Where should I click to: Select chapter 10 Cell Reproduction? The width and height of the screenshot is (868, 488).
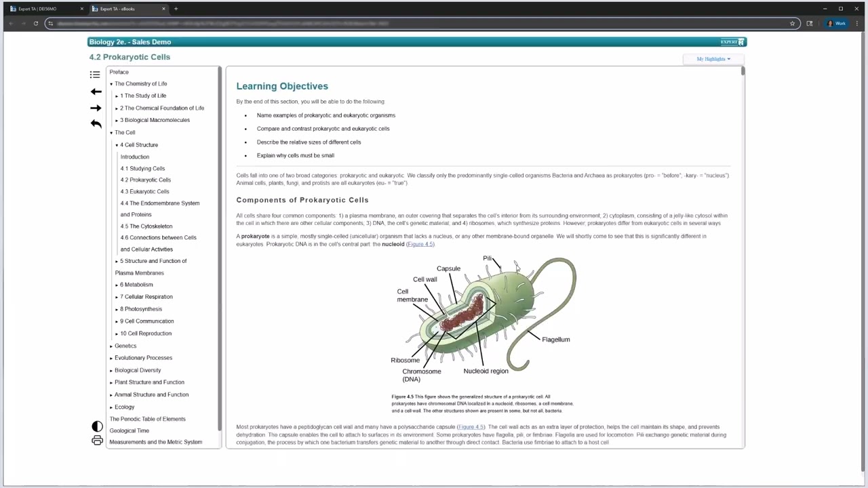[x=146, y=333]
